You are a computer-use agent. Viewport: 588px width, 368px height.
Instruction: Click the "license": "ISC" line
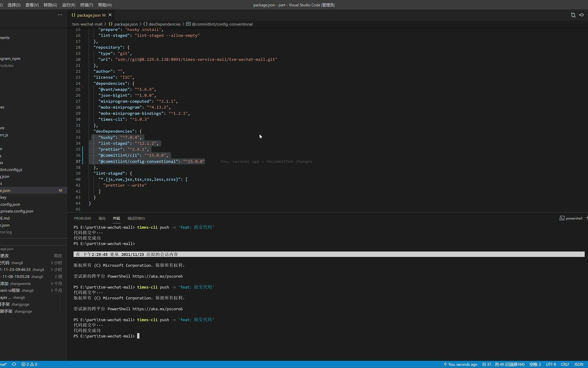pyautogui.click(x=114, y=77)
